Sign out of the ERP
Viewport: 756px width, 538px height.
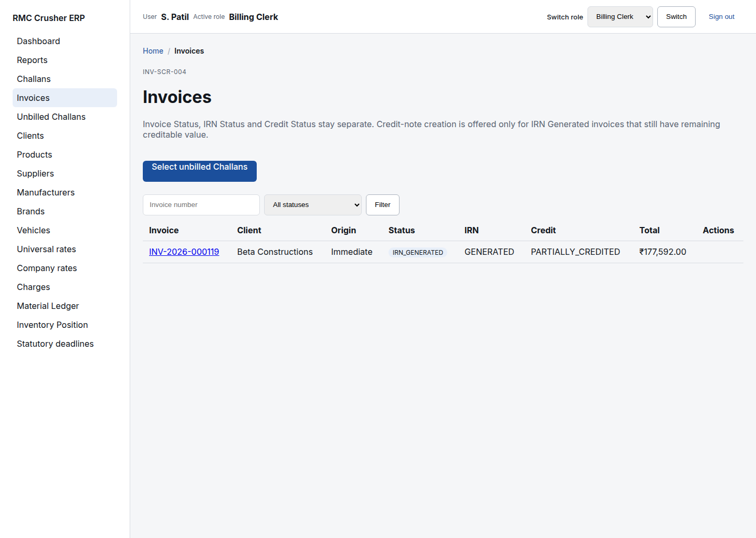tap(721, 17)
